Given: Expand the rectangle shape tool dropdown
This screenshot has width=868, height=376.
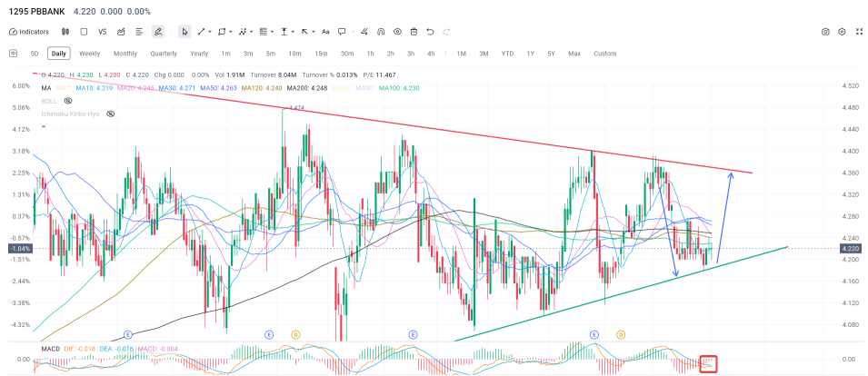Looking at the screenshot, I should 232,31.
